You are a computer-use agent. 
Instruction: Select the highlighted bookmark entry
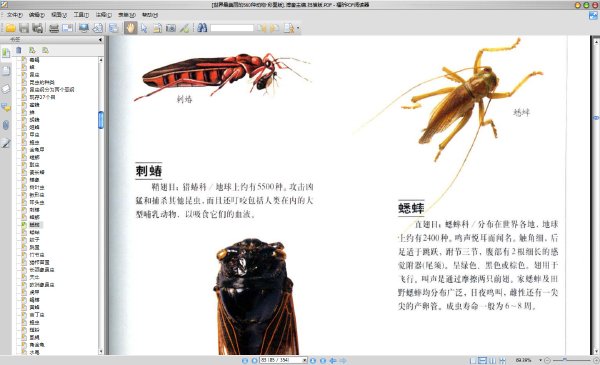pyautogui.click(x=35, y=225)
